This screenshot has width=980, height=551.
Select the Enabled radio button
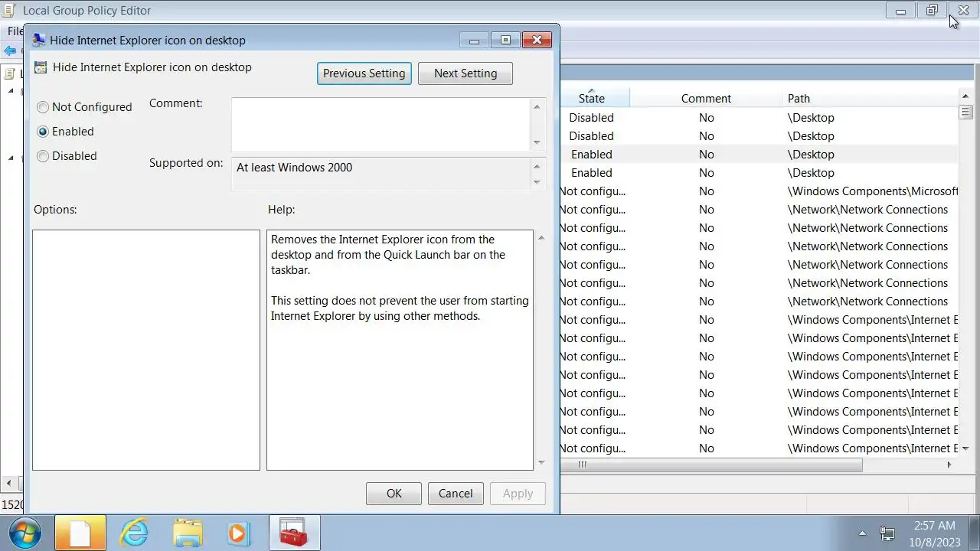pyautogui.click(x=65, y=132)
